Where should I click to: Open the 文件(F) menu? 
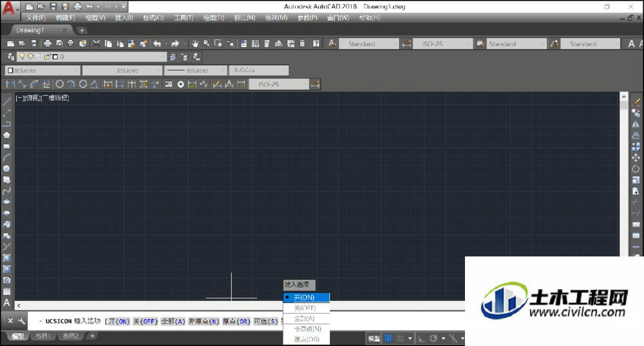point(36,17)
